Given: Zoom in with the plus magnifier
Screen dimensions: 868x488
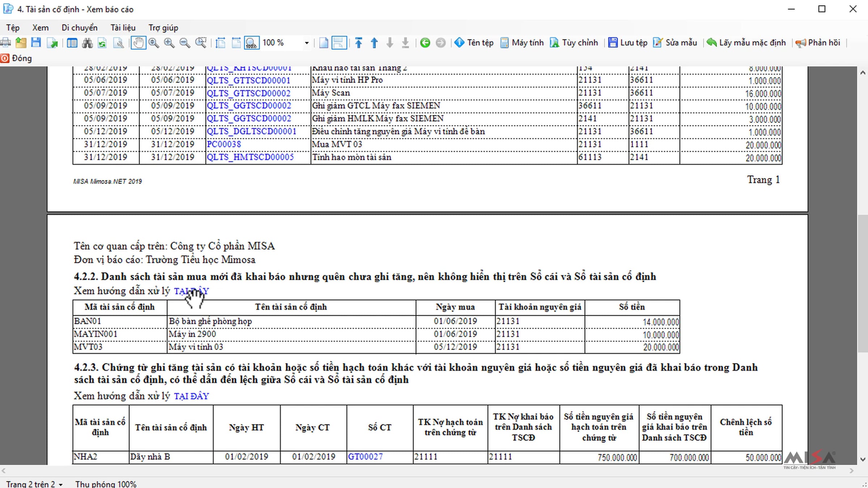Looking at the screenshot, I should [x=169, y=43].
